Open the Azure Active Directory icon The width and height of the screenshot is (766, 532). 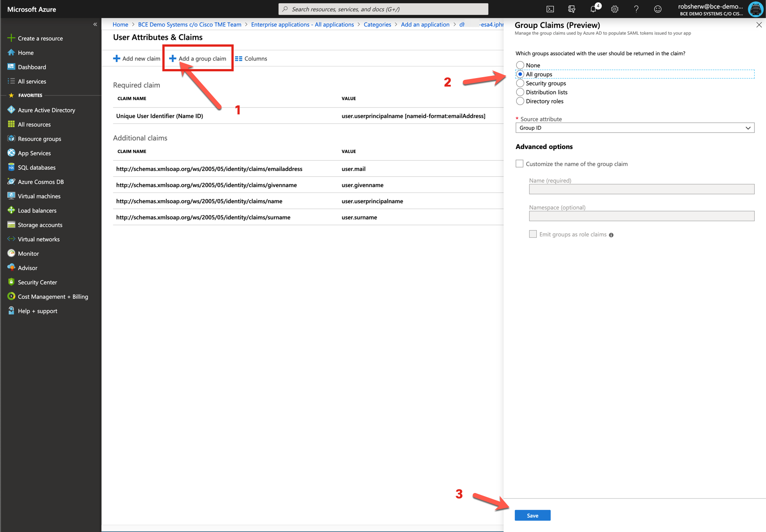click(11, 110)
